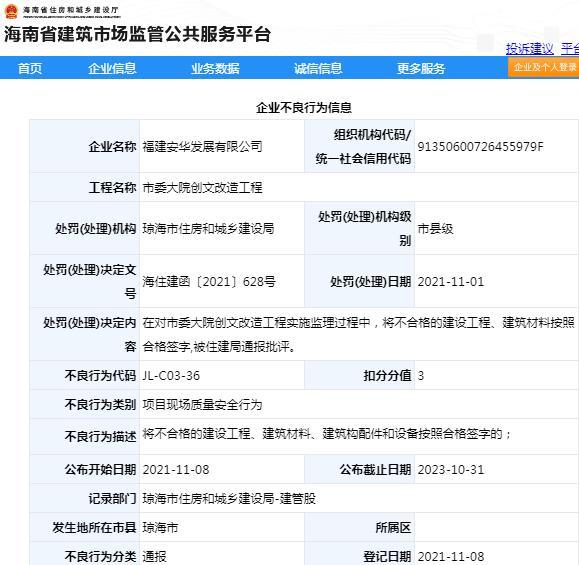Click the 处罚(处理)决定内容 text paragraph

coord(358,334)
